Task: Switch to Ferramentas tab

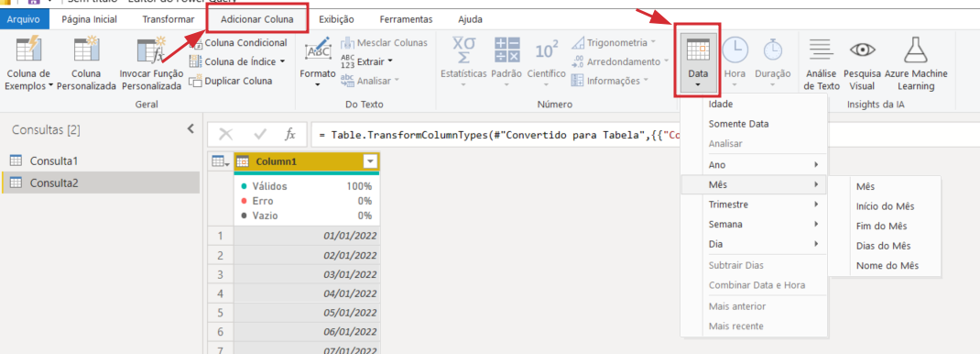Action: click(406, 19)
